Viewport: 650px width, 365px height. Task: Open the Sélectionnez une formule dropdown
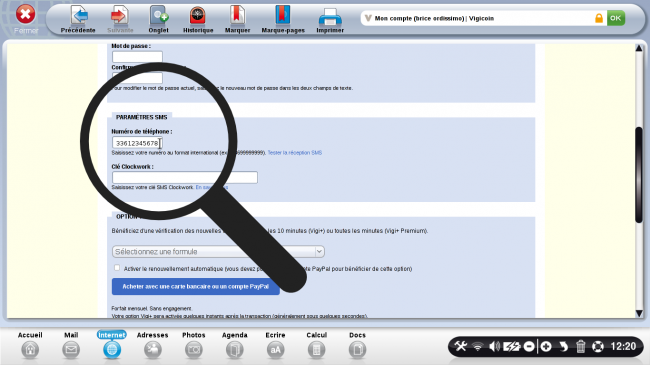[218, 251]
